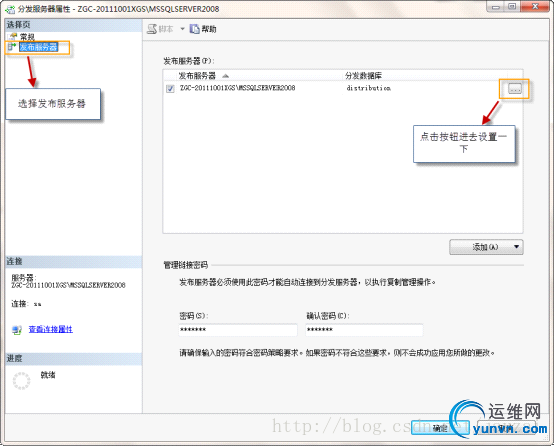Select the ZGC-20111001XGS\MSSQLSERVER2008 publisher row text
The width and height of the screenshot is (554, 446).
(237, 88)
